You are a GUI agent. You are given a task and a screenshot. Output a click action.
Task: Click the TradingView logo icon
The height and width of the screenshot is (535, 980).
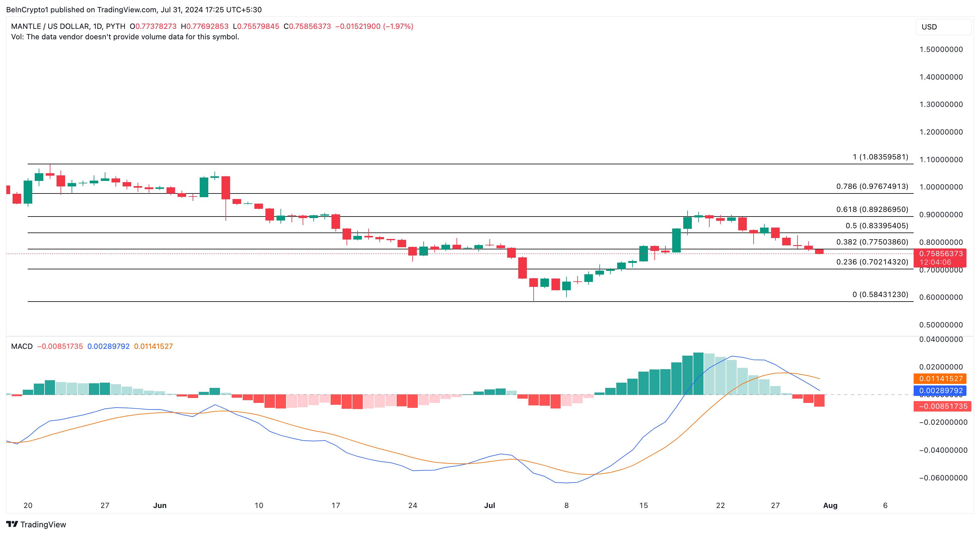tap(12, 524)
